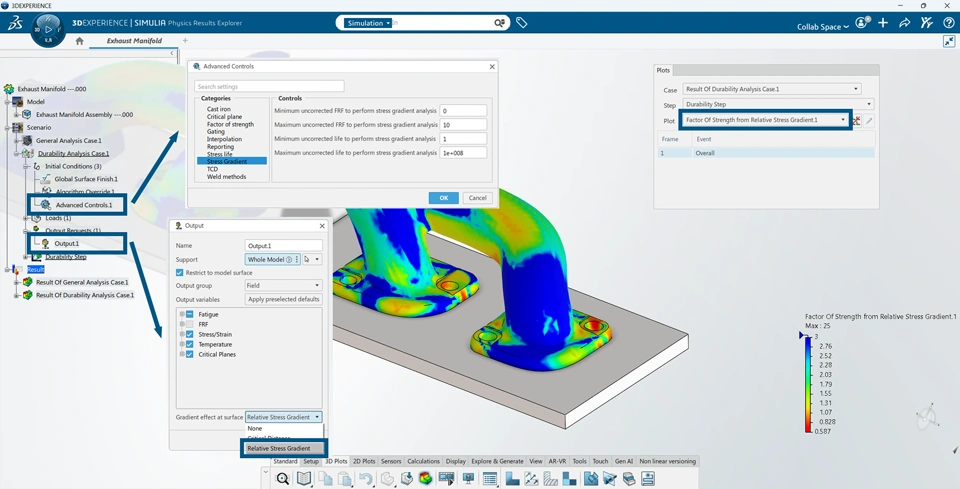Click the selection arrow icon beside Support field
The height and width of the screenshot is (489, 960).
309,259
